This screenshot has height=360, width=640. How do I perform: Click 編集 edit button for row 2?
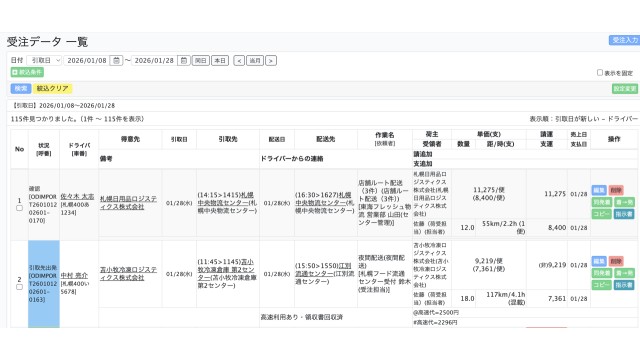tap(599, 261)
